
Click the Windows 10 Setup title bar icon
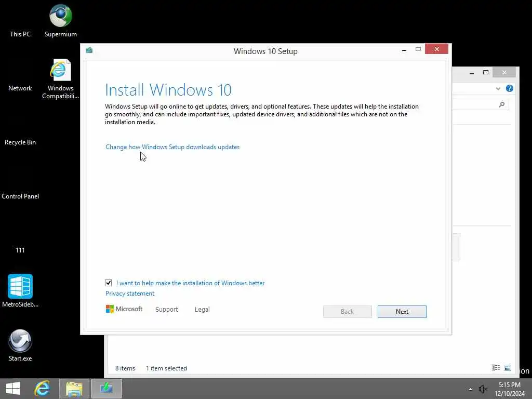click(x=89, y=50)
